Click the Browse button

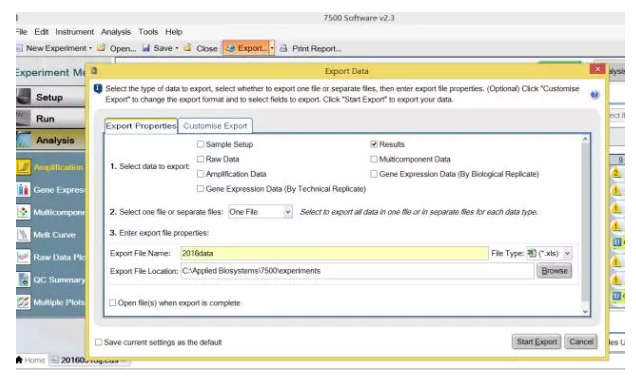[x=554, y=271]
